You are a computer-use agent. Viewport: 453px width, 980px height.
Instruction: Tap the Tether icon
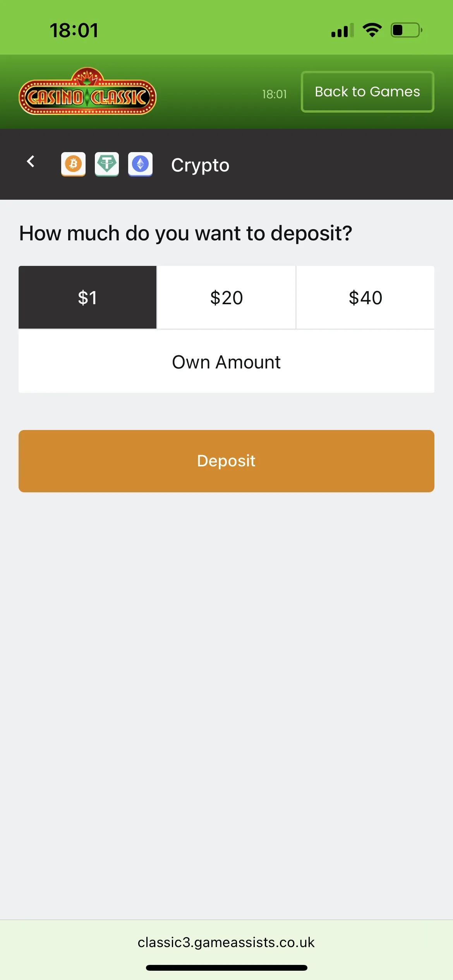[107, 164]
